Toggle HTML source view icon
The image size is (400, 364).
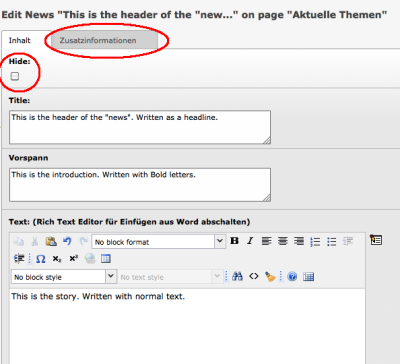(254, 276)
